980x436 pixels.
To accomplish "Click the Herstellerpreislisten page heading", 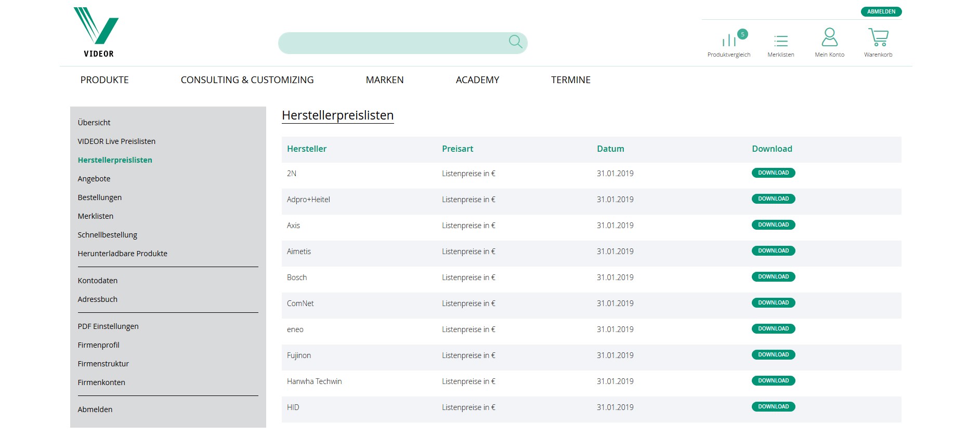I will click(338, 115).
